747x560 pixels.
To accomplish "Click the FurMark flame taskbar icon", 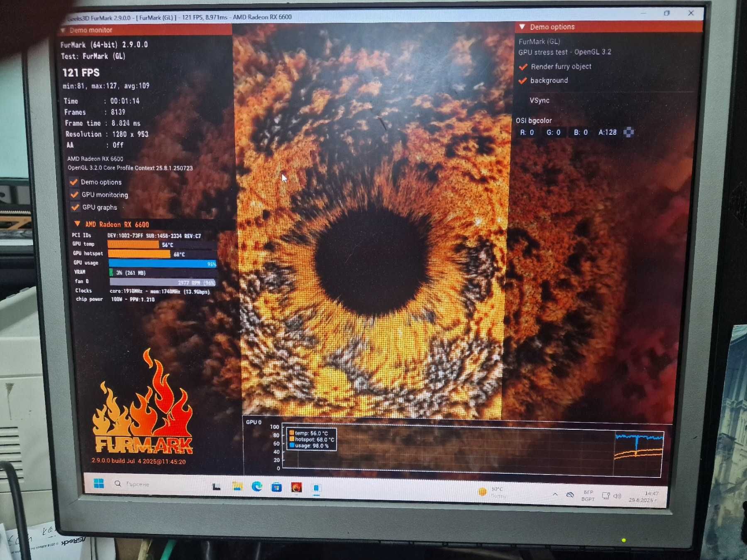I will 296,487.
